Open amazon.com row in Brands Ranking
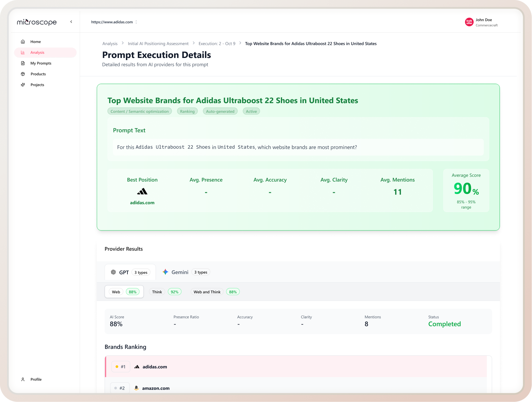The image size is (532, 402). (x=296, y=386)
